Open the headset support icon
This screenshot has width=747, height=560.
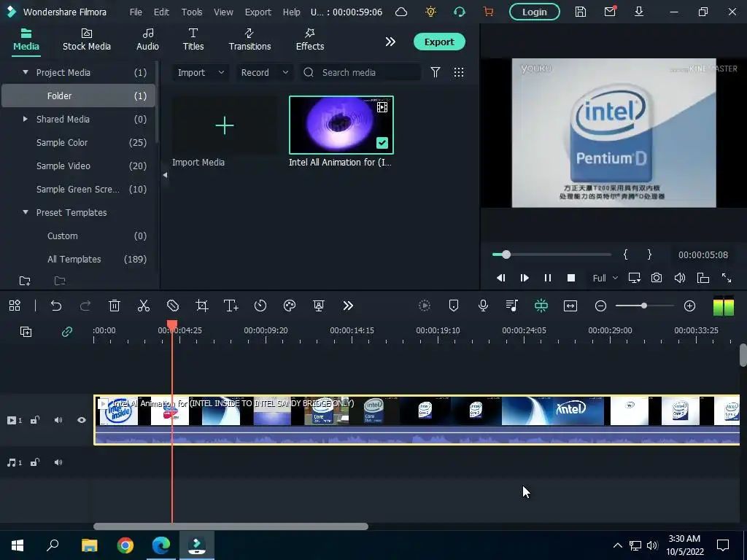(460, 12)
